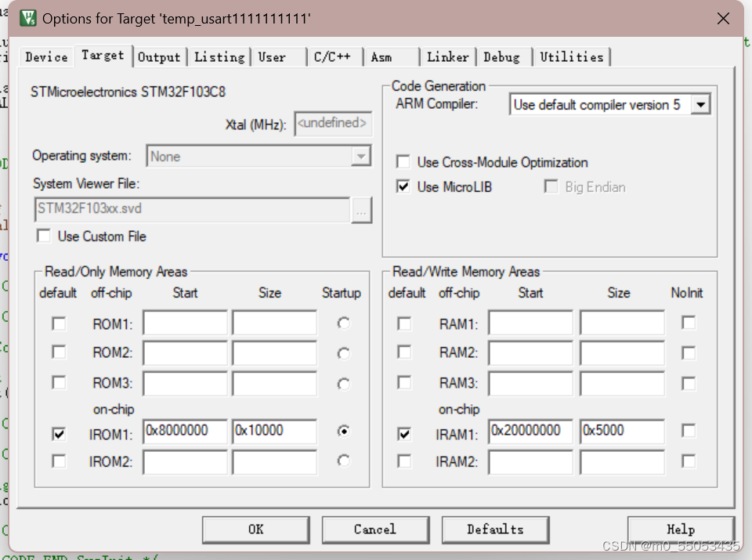Click the IROM2 Size field
This screenshot has height=560, width=752.
click(x=274, y=462)
